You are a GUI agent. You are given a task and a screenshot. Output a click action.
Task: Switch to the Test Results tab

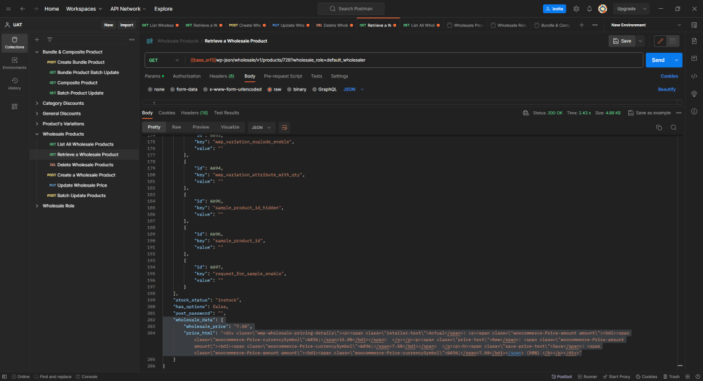point(226,113)
